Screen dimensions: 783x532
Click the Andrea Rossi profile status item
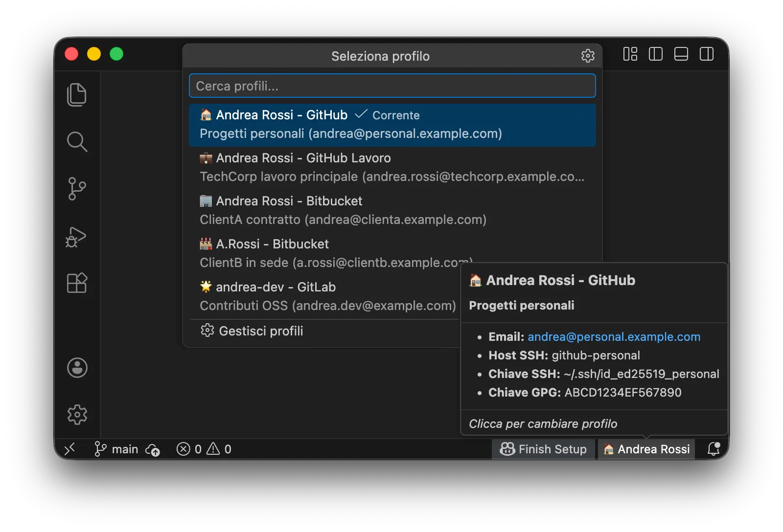(646, 449)
